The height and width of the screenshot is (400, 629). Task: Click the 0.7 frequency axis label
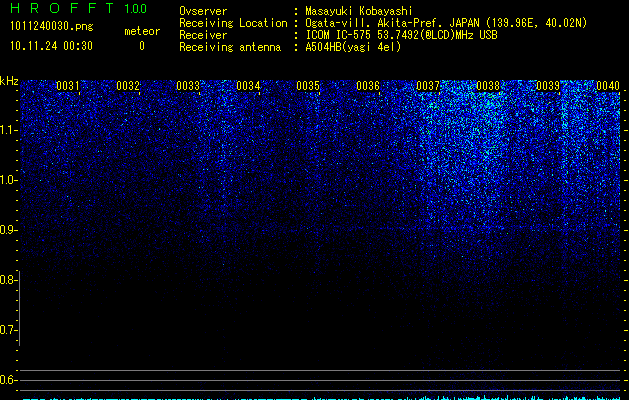(9, 330)
